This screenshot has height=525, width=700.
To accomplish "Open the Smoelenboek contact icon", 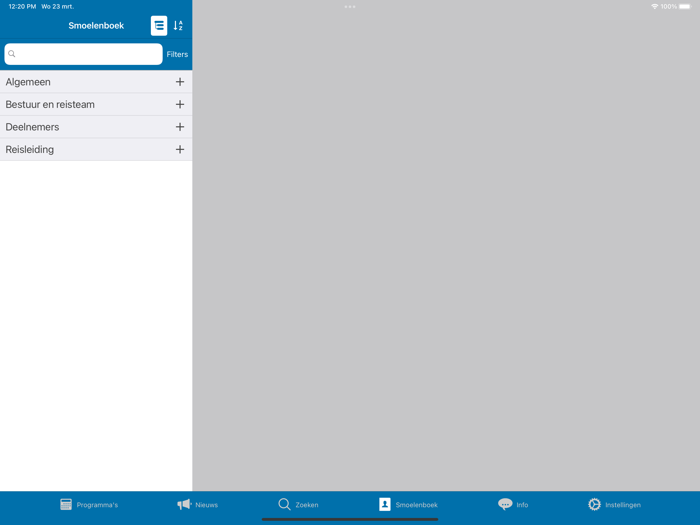I will (385, 504).
